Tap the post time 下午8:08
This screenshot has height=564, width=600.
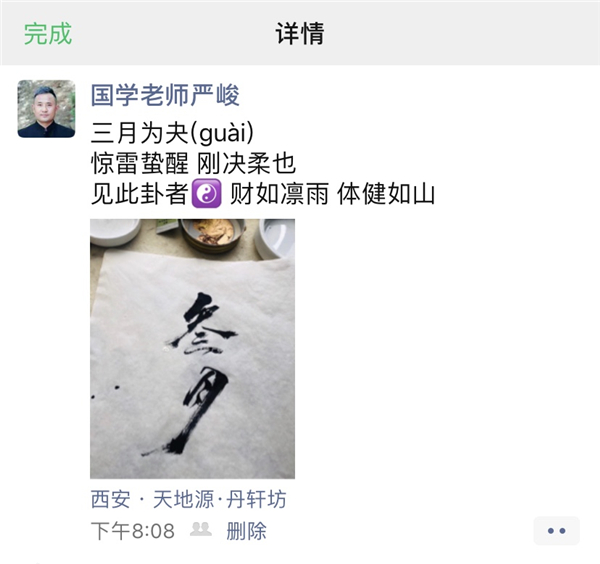click(133, 531)
